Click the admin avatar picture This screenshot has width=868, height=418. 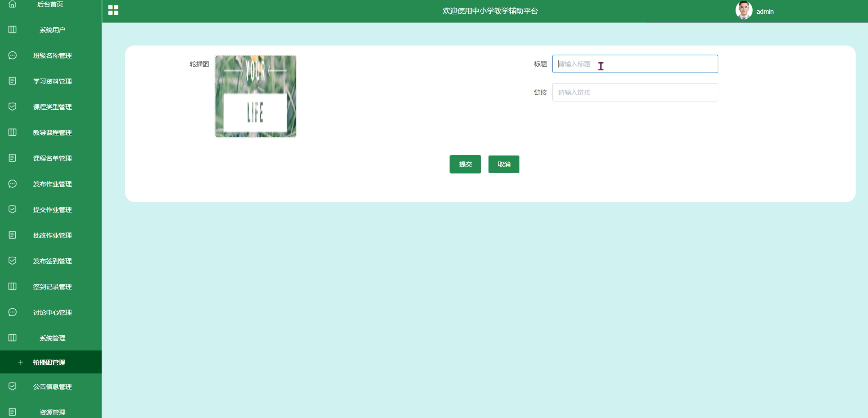(x=743, y=11)
